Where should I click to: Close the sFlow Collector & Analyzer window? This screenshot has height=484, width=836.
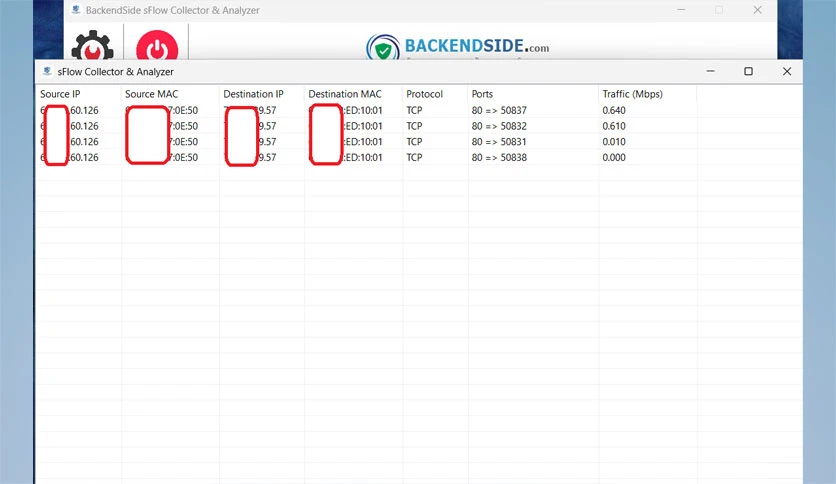pos(787,71)
